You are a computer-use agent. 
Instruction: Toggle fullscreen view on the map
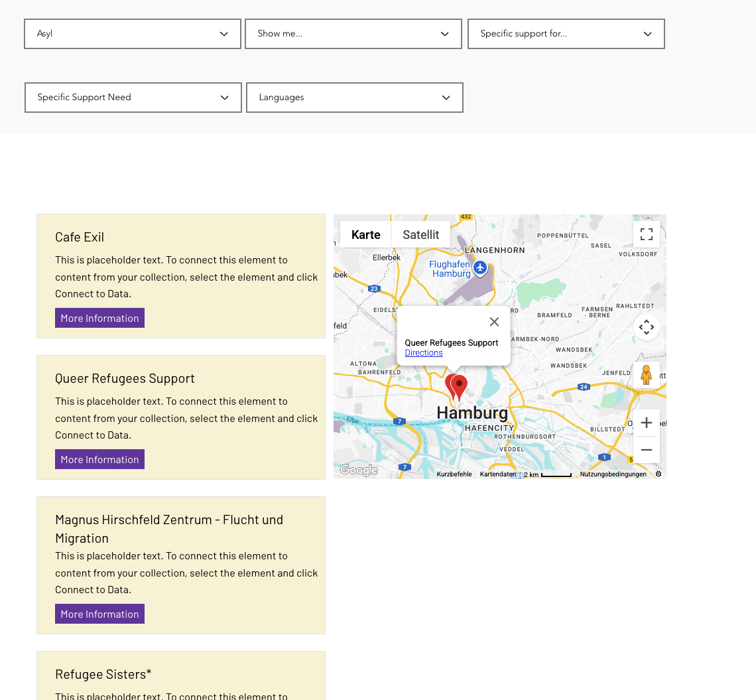point(646,234)
